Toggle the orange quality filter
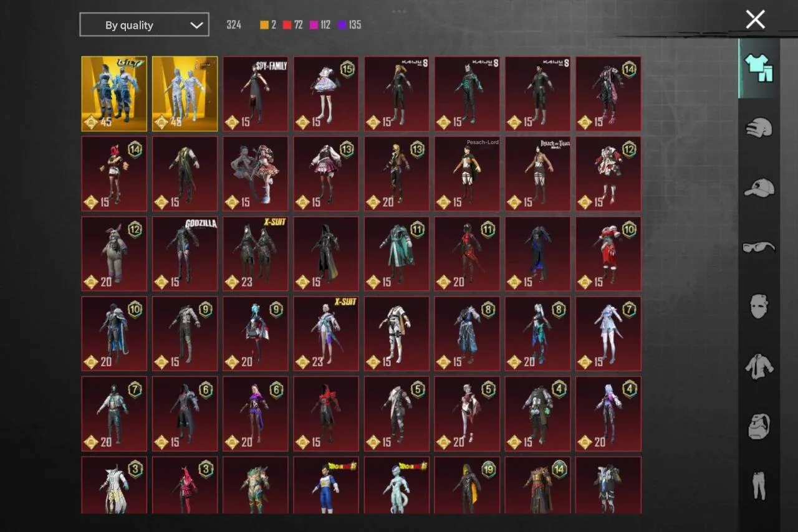Viewport: 798px width, 532px height. pos(262,24)
